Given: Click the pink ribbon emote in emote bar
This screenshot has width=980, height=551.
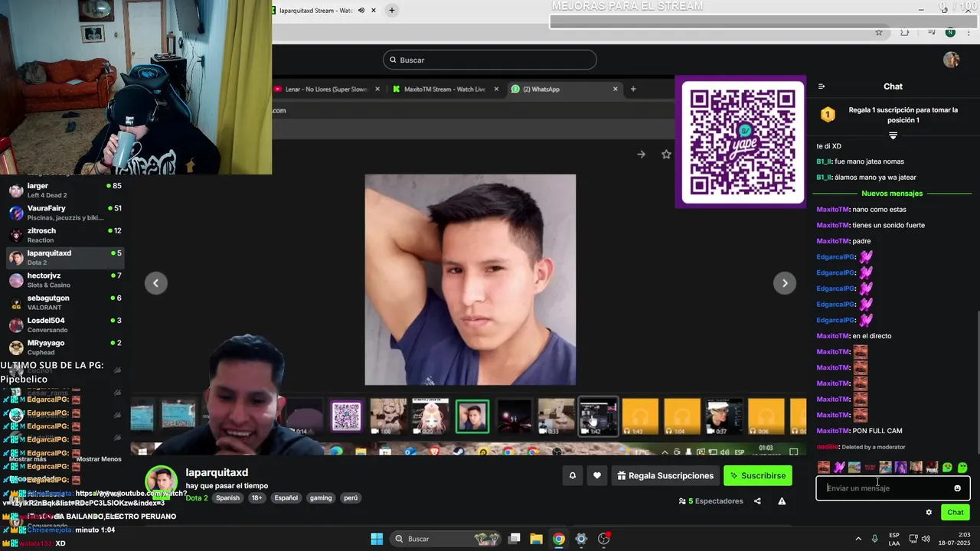Looking at the screenshot, I should 839,467.
